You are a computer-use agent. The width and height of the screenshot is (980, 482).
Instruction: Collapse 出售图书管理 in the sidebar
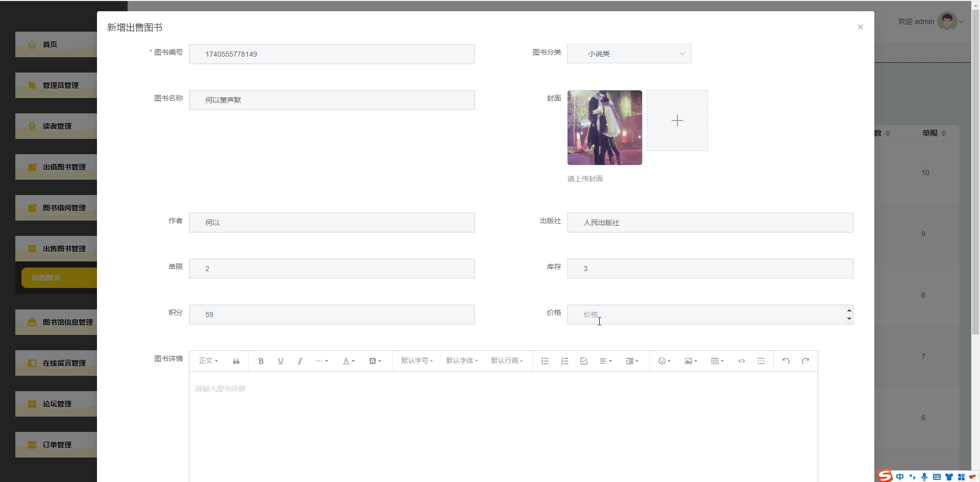tap(56, 249)
